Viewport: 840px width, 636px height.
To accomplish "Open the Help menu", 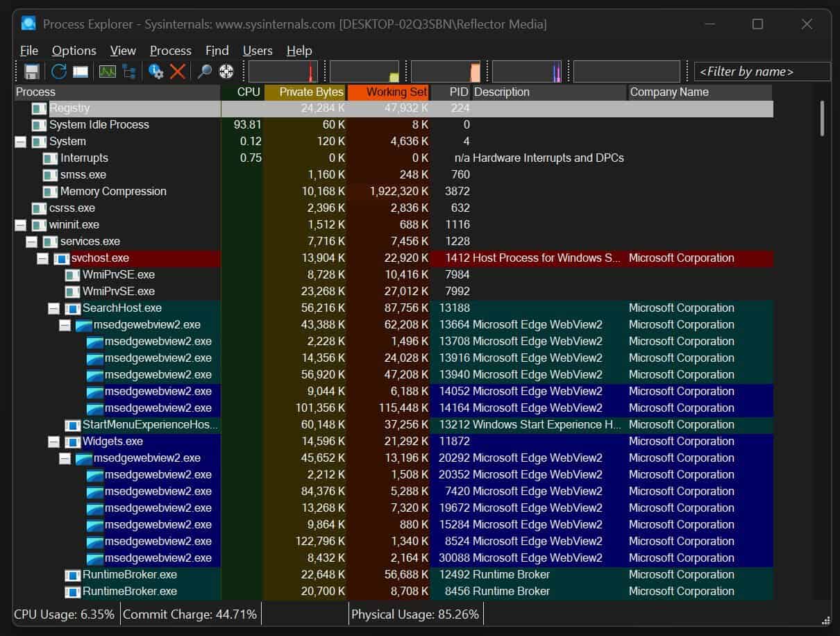I will point(299,51).
